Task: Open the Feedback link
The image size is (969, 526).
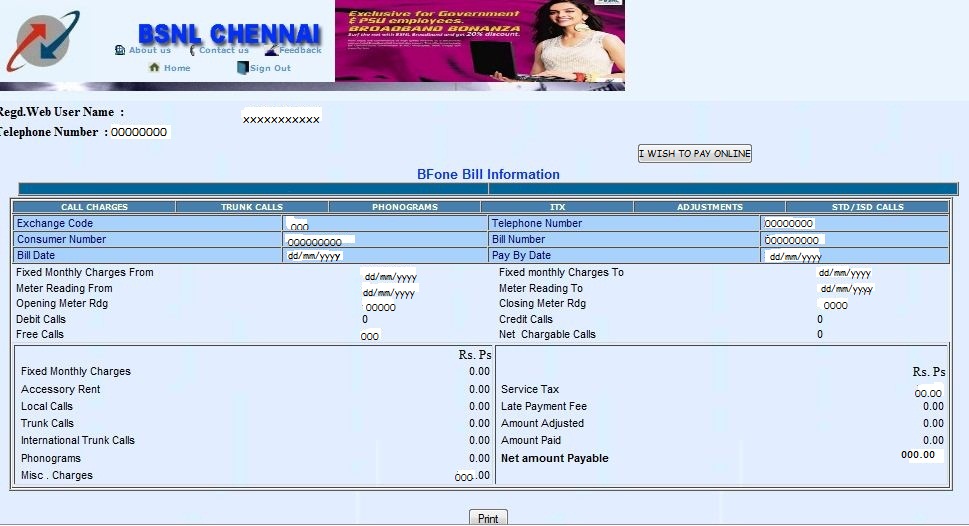Action: point(300,50)
